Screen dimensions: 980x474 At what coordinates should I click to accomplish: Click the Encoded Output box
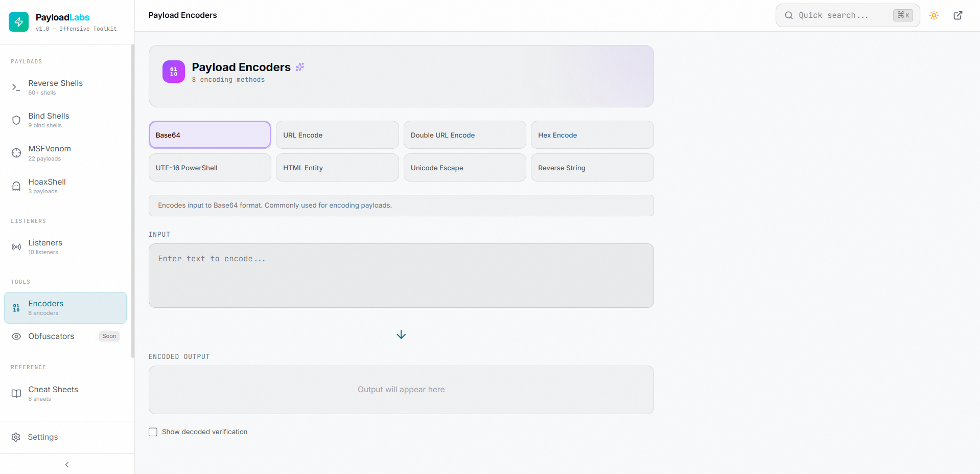click(x=401, y=390)
